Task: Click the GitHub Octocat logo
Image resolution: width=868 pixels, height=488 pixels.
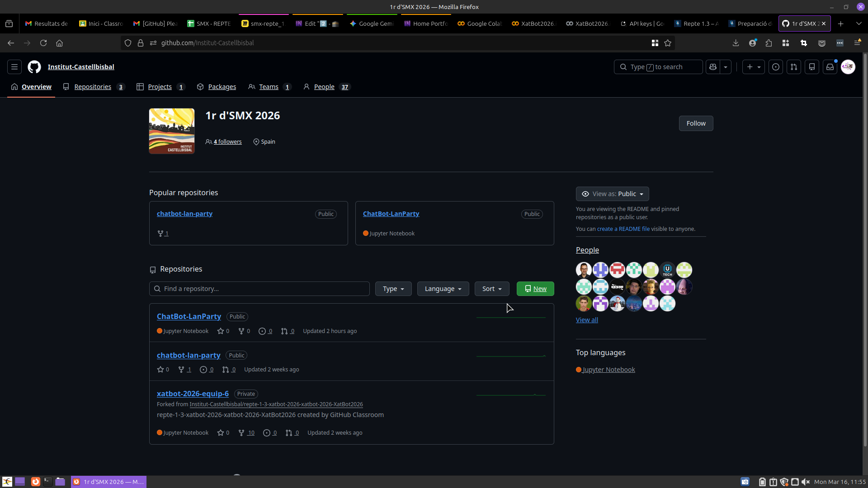Action: click(34, 67)
